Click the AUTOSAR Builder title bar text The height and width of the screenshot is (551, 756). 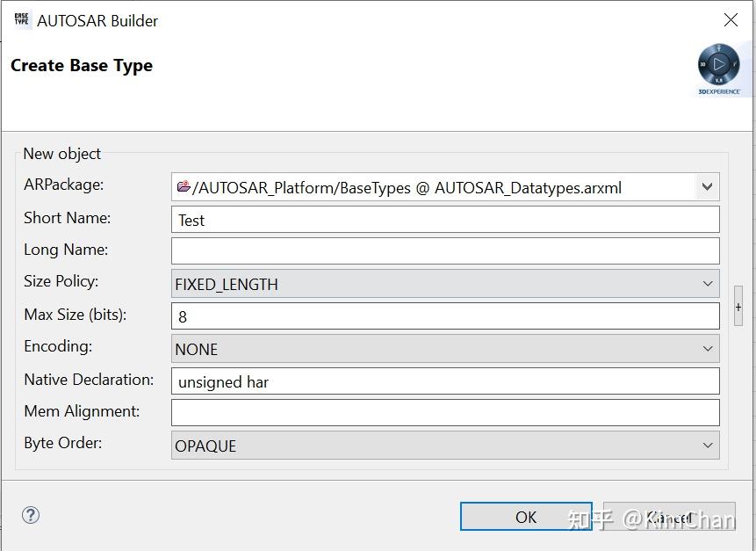[97, 20]
